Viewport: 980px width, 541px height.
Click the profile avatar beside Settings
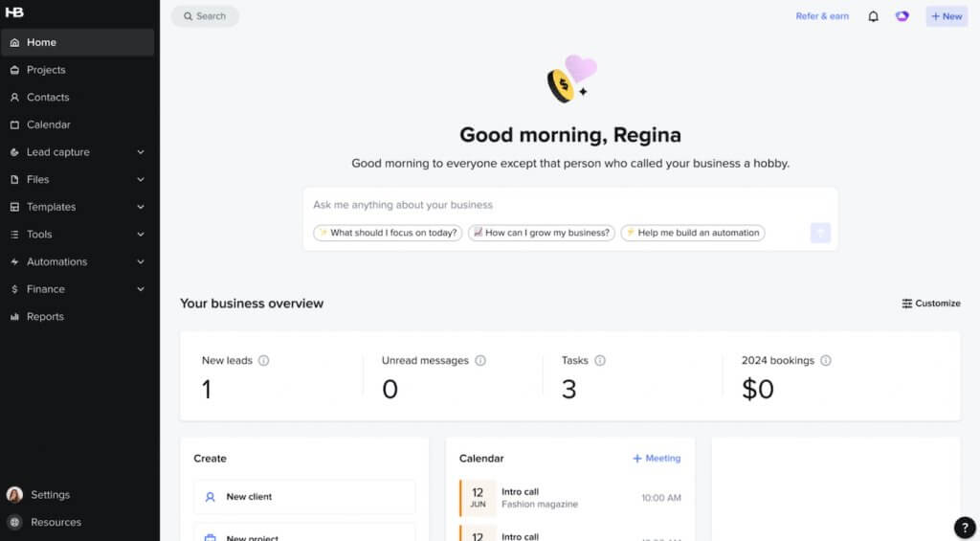point(14,495)
